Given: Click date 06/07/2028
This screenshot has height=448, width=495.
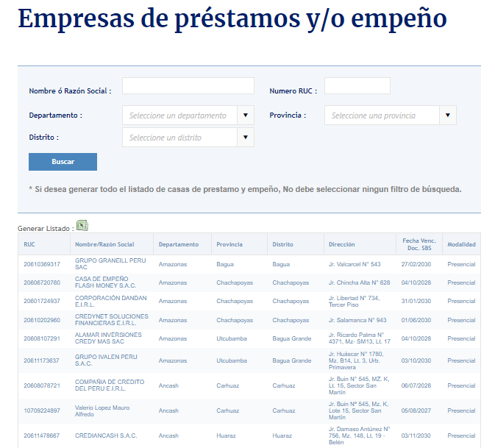Looking at the screenshot, I should pyautogui.click(x=416, y=385).
